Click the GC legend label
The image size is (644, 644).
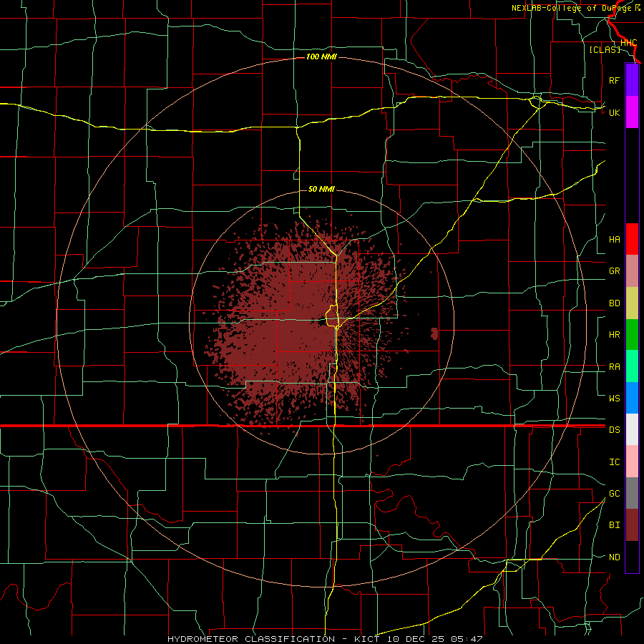[x=614, y=493]
